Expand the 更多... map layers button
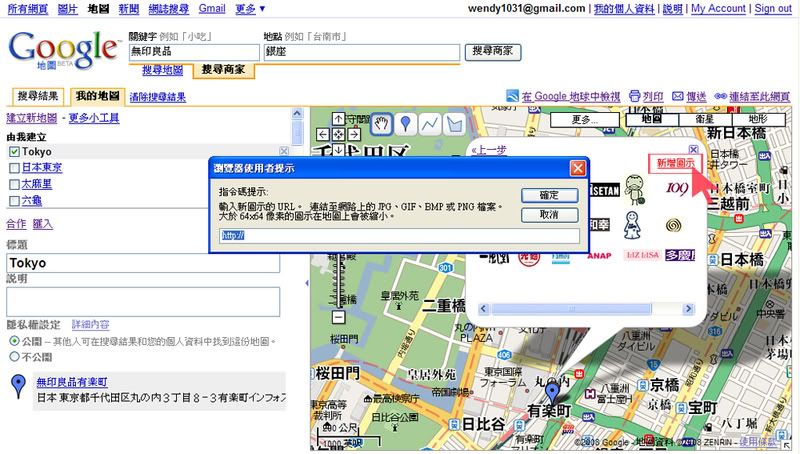 (x=584, y=119)
